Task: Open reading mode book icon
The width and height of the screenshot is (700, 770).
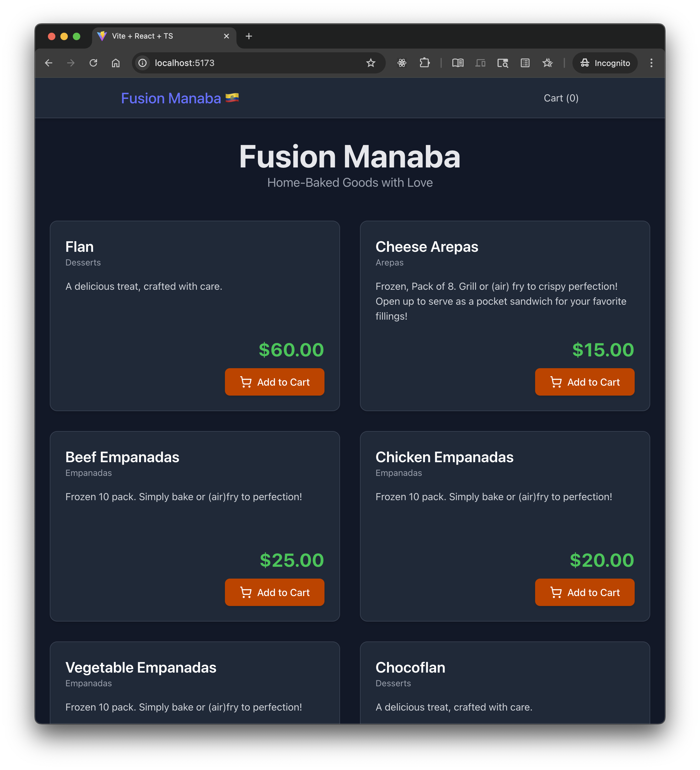Action: (458, 63)
